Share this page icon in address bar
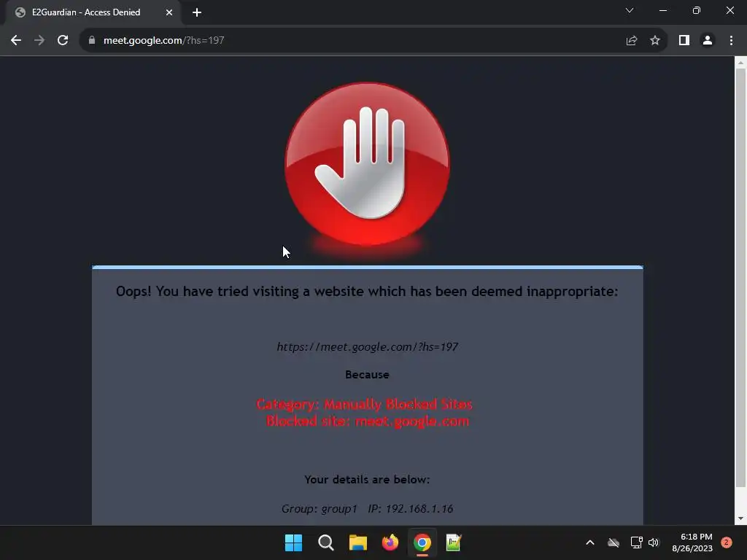The height and width of the screenshot is (560, 747). [x=632, y=41]
